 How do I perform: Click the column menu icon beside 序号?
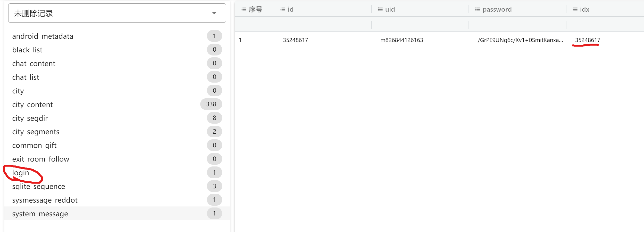(x=244, y=10)
